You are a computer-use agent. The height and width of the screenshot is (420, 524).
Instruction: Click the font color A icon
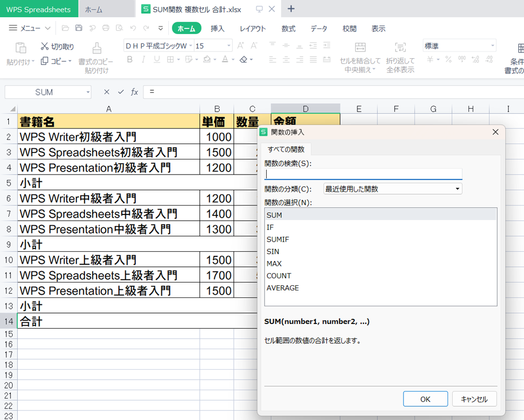[225, 60]
